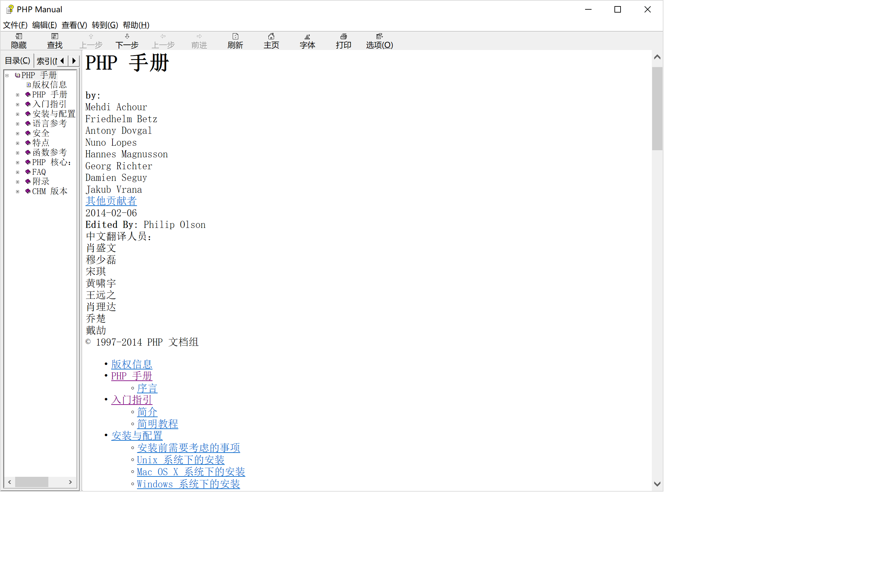Open the 简介 link
Image resolution: width=882 pixels, height=588 pixels.
point(147,412)
